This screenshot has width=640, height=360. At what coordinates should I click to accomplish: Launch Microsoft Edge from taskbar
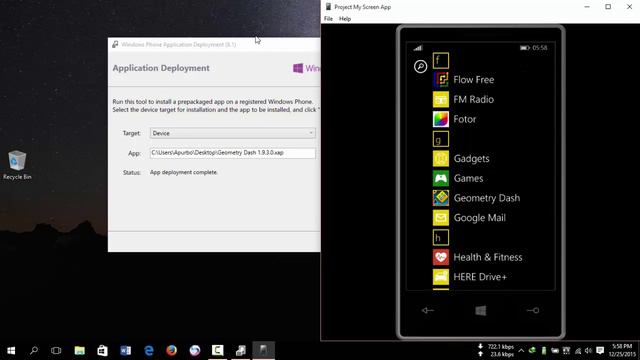[x=149, y=350]
